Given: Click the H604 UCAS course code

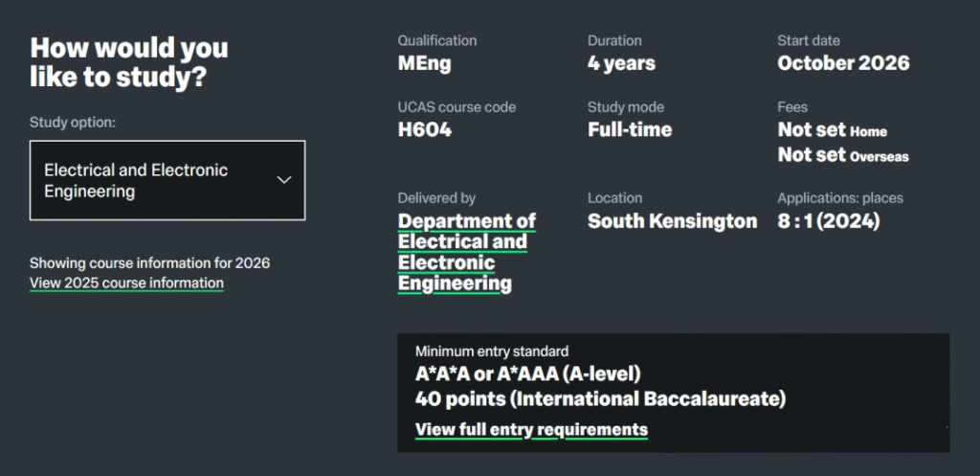Looking at the screenshot, I should point(424,129).
